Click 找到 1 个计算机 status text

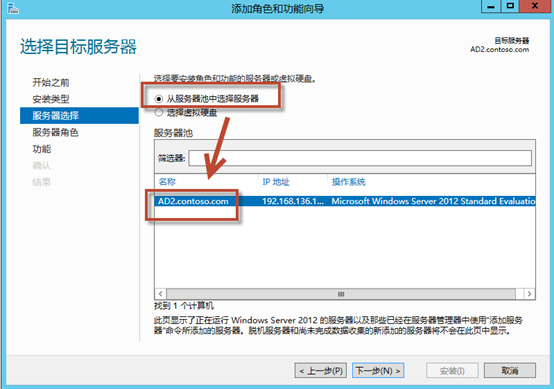(184, 306)
